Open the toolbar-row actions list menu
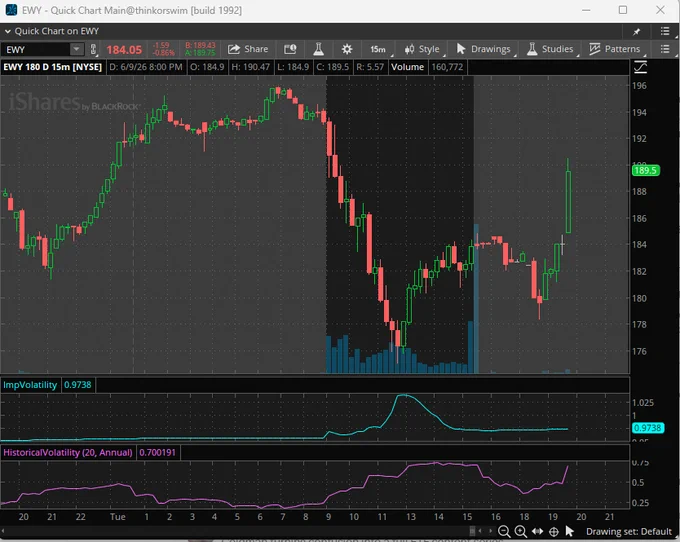 tap(665, 49)
